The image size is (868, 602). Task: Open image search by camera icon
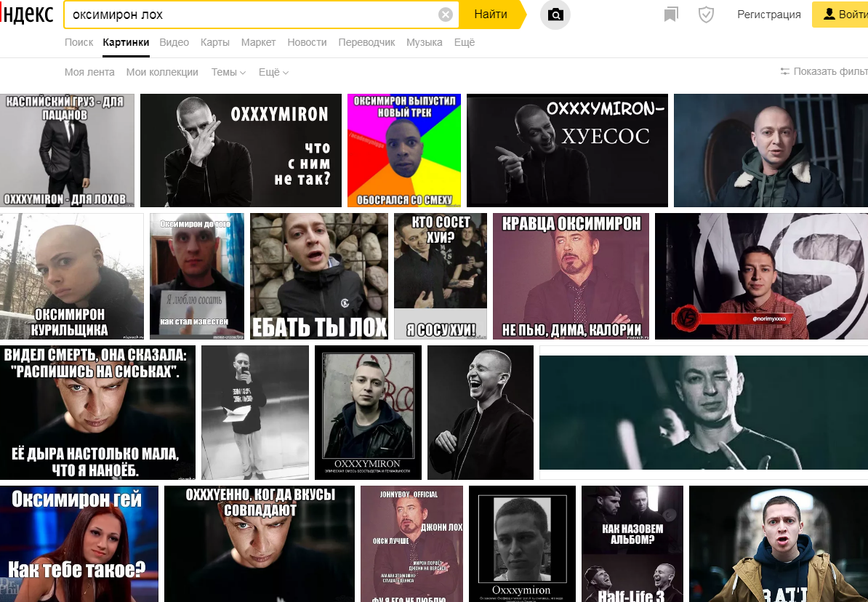pos(555,15)
